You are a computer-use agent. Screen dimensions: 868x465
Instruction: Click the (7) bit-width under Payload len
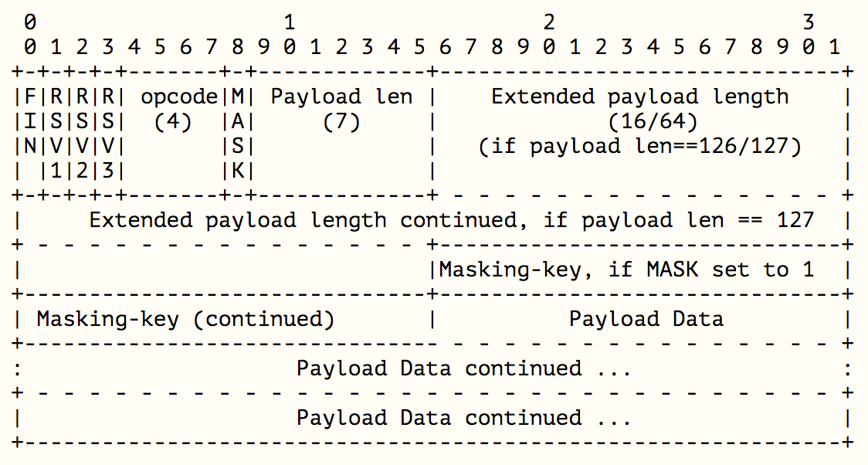341,121
